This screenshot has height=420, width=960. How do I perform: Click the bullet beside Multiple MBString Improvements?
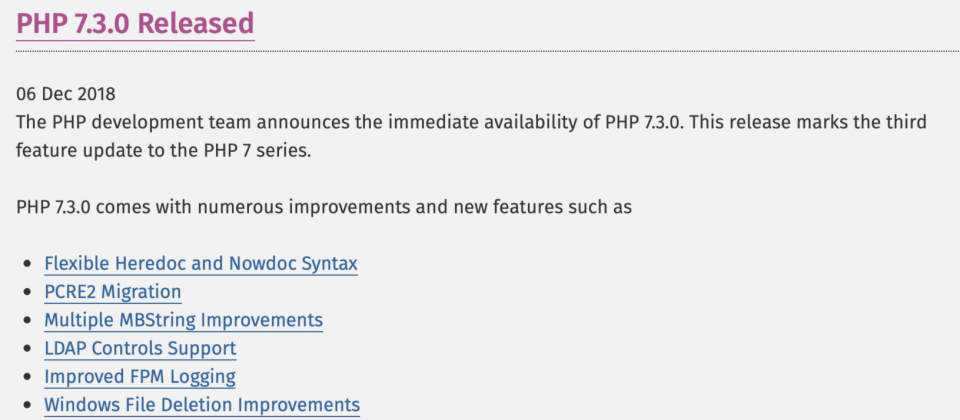26,321
